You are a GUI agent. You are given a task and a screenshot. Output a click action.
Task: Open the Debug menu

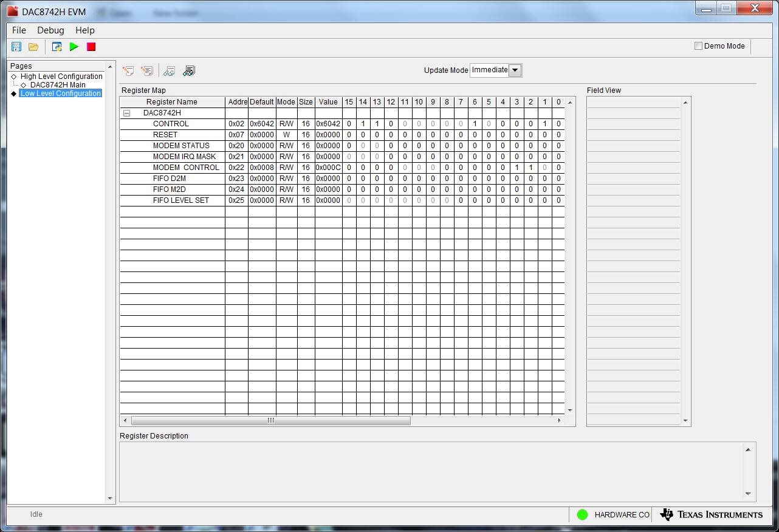50,30
